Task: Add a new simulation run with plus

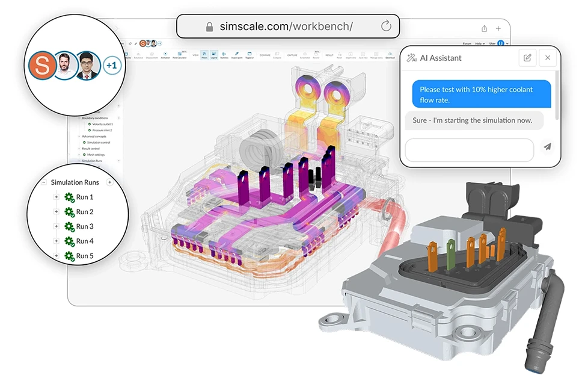Action: 109,182
